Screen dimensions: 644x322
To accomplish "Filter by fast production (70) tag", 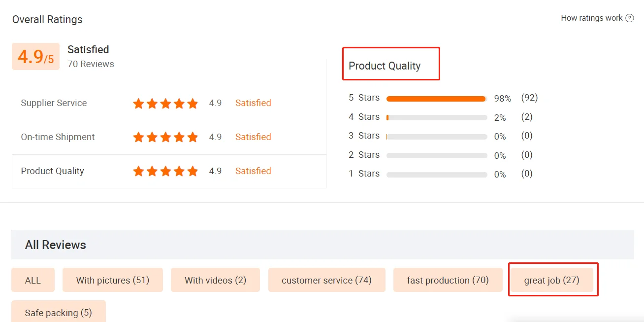I will pyautogui.click(x=448, y=280).
